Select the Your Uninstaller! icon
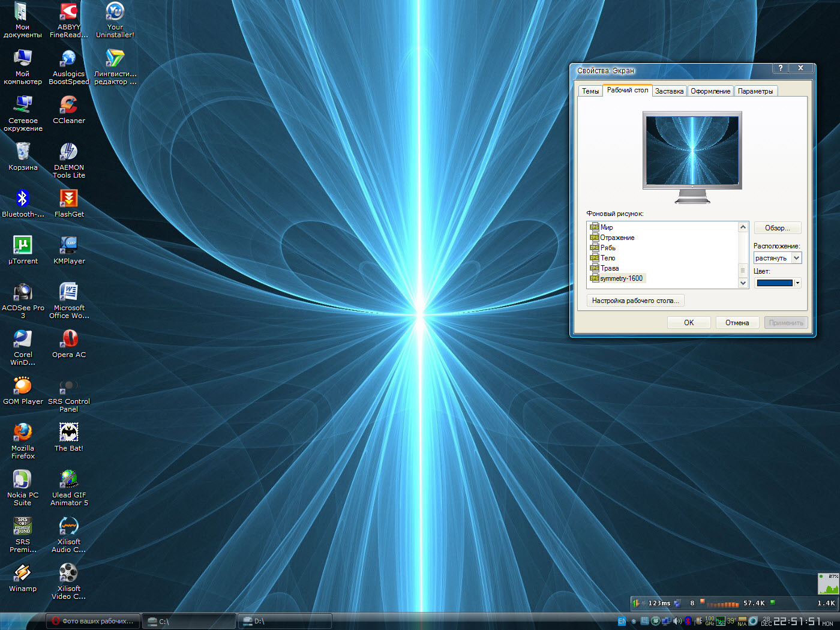This screenshot has width=840, height=630. click(115, 20)
